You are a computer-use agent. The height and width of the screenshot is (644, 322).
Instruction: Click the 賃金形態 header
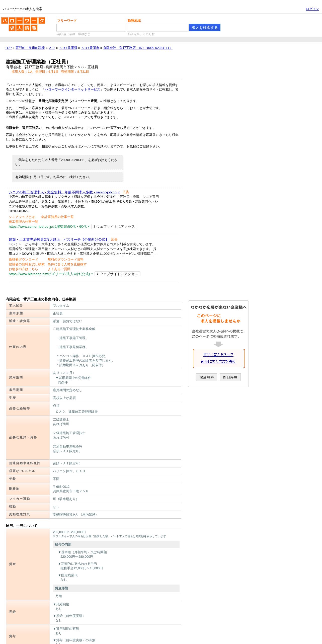[x=116, y=588]
